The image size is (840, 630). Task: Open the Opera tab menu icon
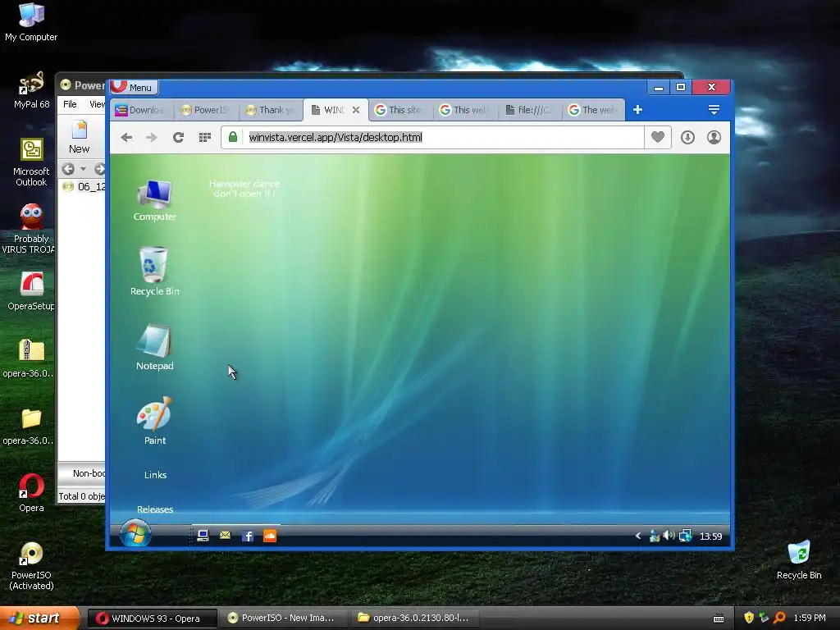tap(714, 110)
